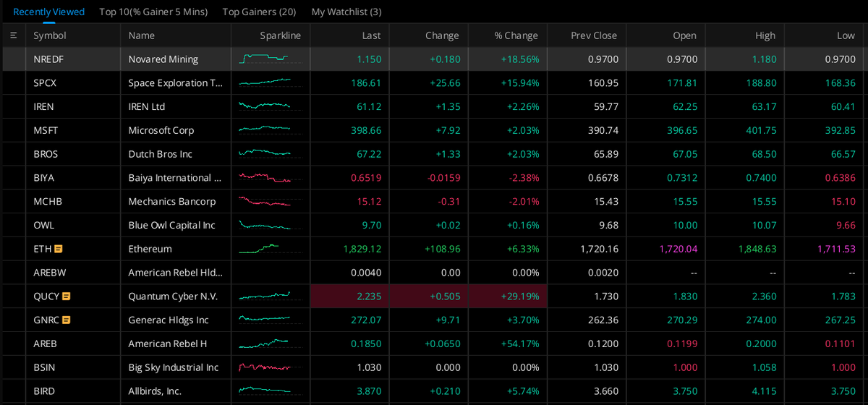Click the name Quantum Cyber N.V.

[x=173, y=297]
